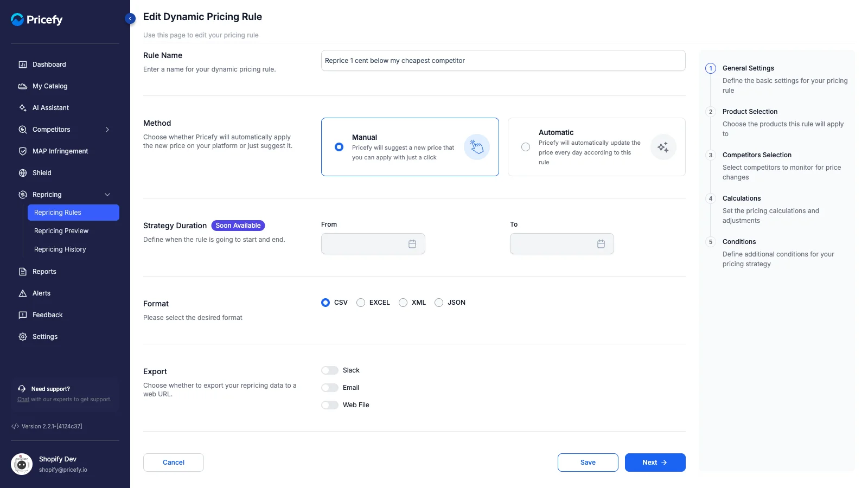Open Repricing Rules page

coord(73,213)
